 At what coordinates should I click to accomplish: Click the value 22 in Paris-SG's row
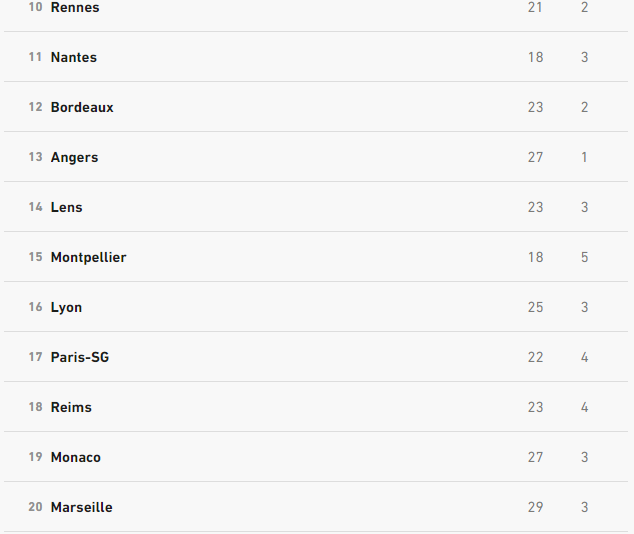(x=535, y=358)
